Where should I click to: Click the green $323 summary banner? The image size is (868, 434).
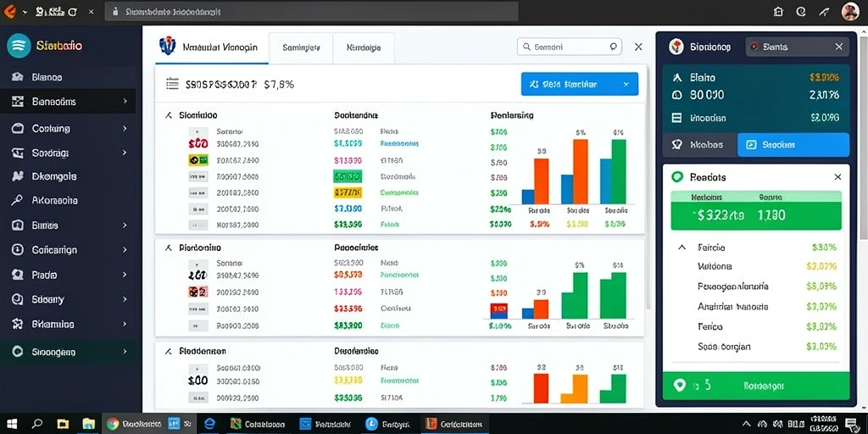(x=755, y=215)
